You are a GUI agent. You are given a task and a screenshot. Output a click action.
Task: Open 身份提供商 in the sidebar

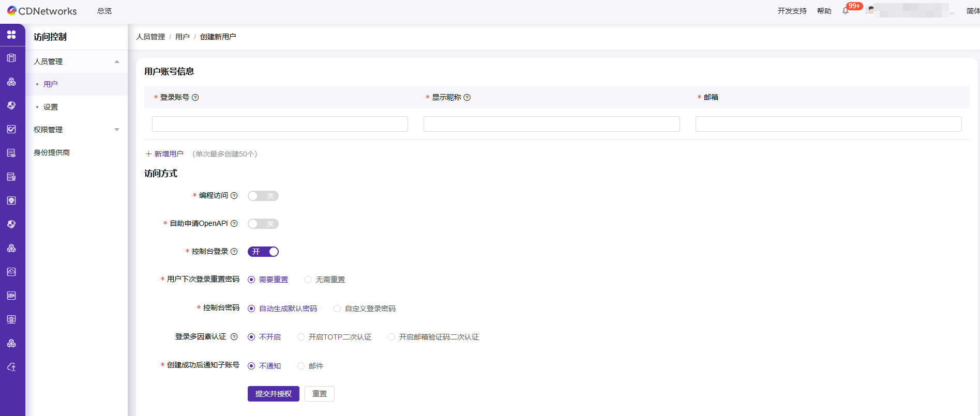click(x=77, y=152)
